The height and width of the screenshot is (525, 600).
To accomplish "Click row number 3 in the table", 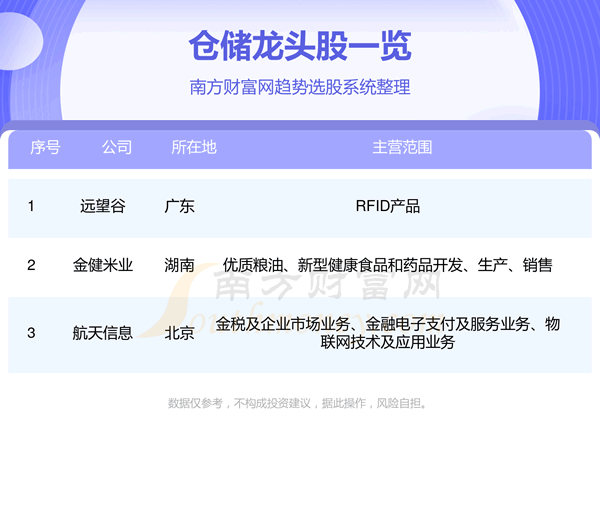I will click(x=31, y=333).
